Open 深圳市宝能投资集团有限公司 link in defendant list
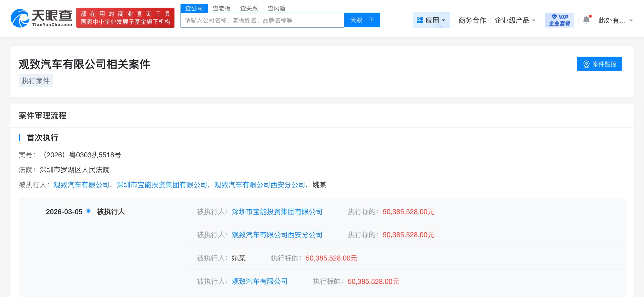The width and height of the screenshot is (644, 297). (162, 185)
